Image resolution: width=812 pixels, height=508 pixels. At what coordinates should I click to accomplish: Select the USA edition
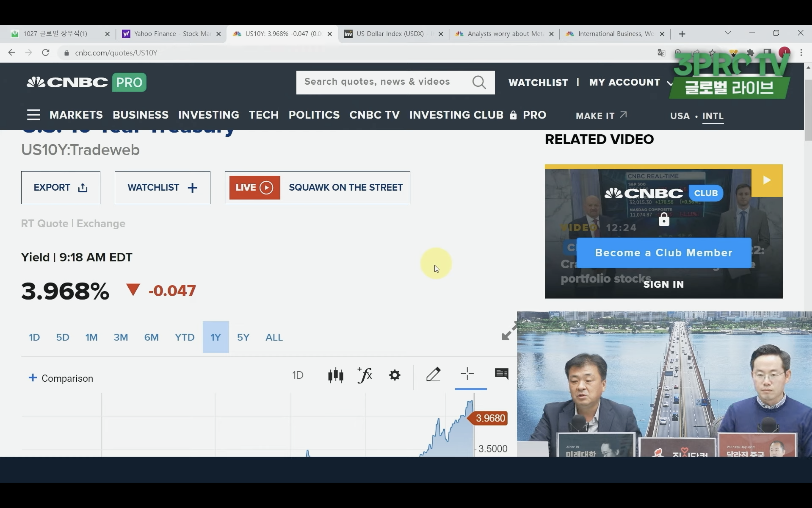click(680, 116)
